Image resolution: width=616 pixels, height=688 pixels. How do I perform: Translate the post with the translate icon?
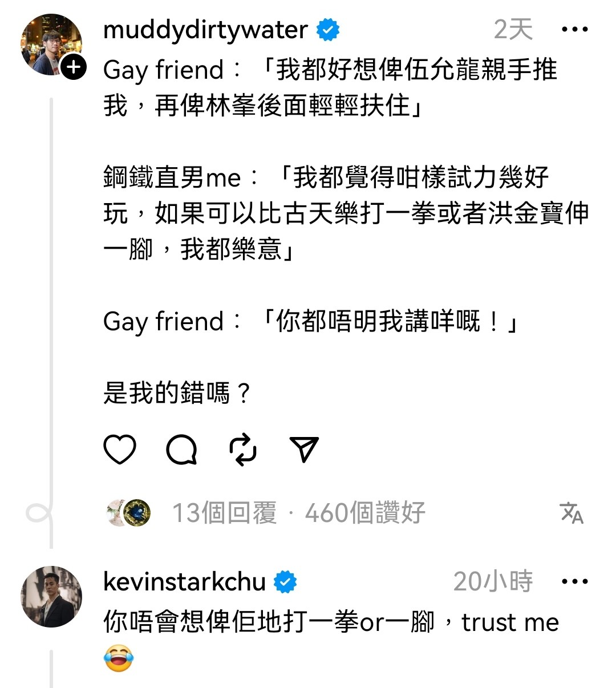click(x=572, y=513)
